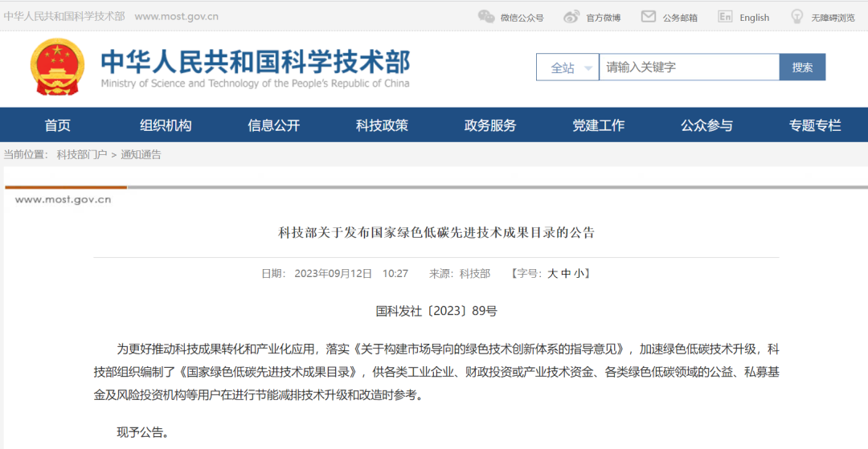Open the 信息公开 menu item
The image size is (868, 449).
pos(273,125)
